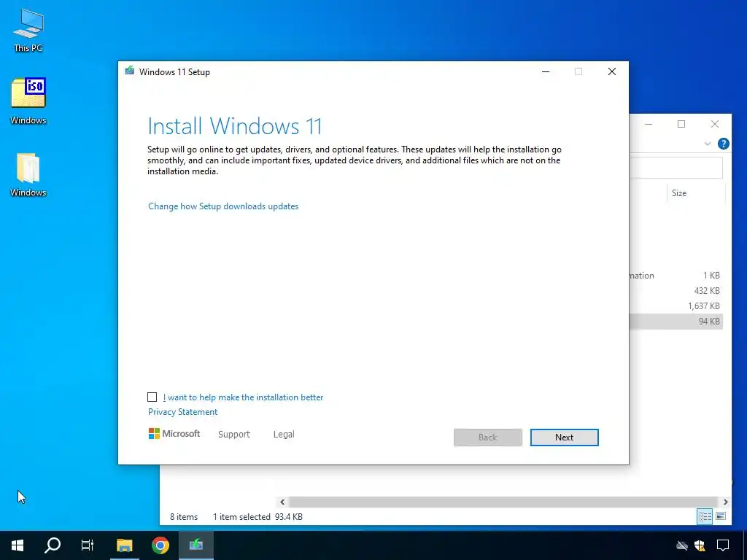This screenshot has width=747, height=560.
Task: Open File Explorer from the taskbar
Action: tap(124, 545)
